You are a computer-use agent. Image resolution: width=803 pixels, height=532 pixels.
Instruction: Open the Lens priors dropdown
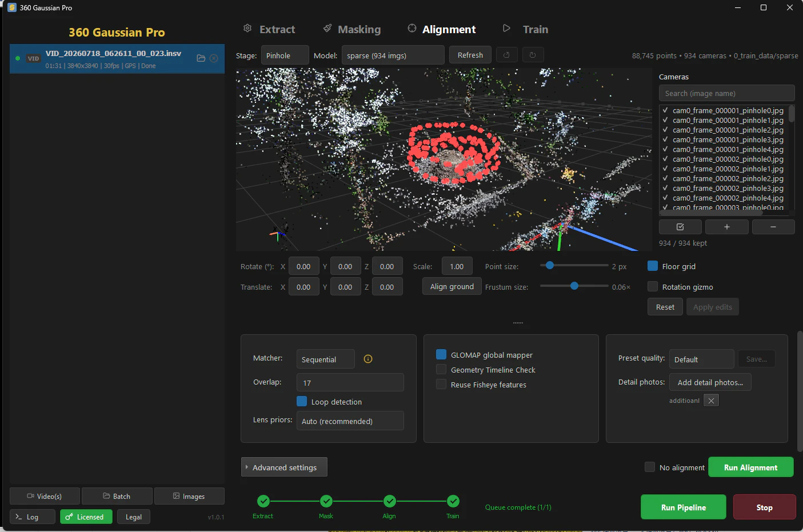tap(350, 421)
